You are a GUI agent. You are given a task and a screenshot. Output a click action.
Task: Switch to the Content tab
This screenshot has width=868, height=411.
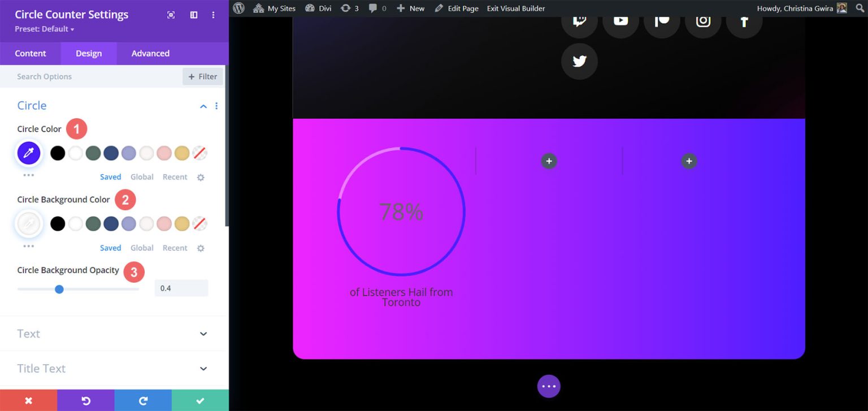pyautogui.click(x=30, y=53)
